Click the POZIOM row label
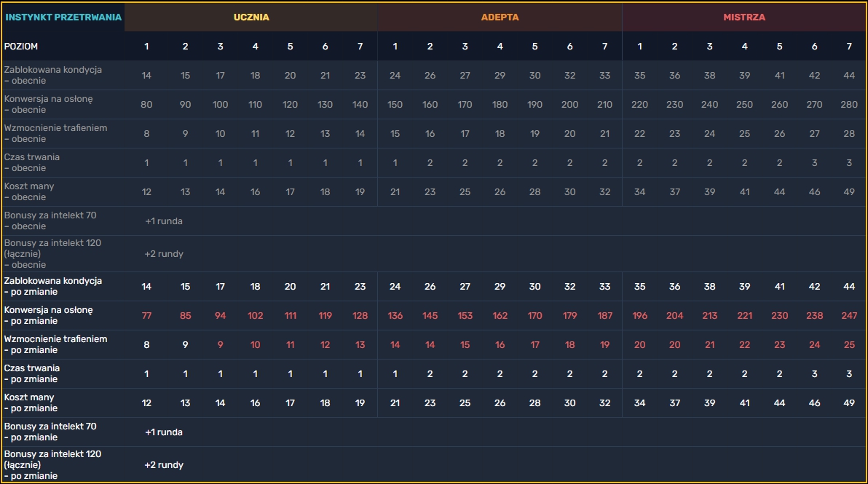This screenshot has height=484, width=868. click(21, 47)
